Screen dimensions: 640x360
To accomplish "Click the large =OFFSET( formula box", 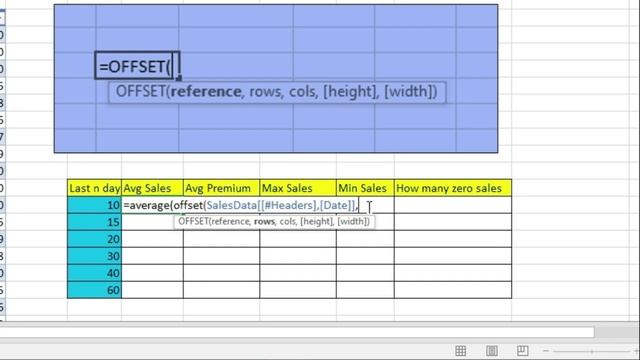I will coord(137,65).
